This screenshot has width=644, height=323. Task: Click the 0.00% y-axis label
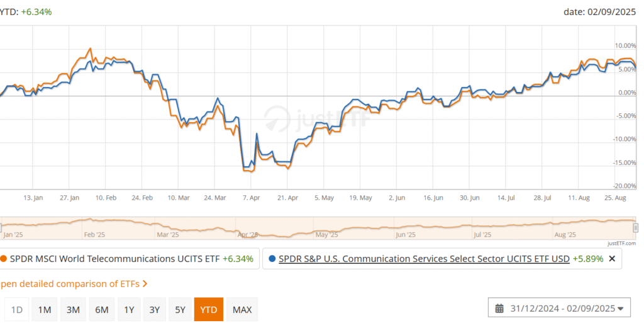pos(627,93)
